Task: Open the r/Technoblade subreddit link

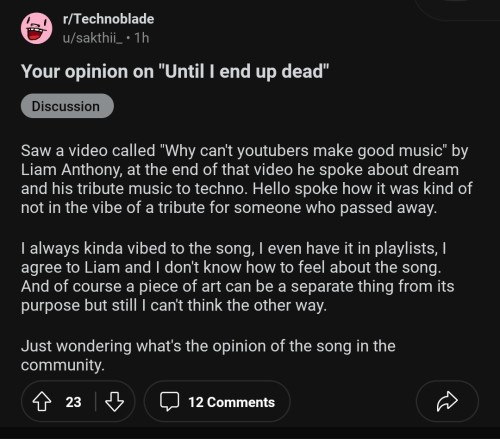Action: (x=108, y=19)
